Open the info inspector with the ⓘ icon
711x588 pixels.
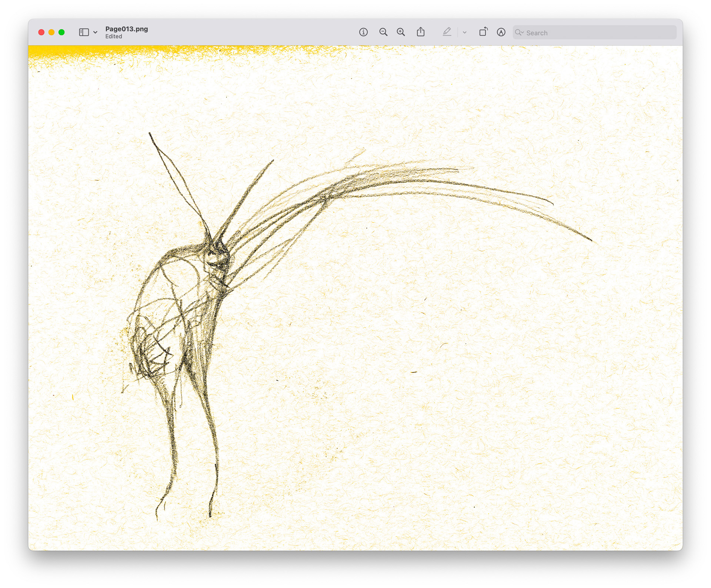364,32
